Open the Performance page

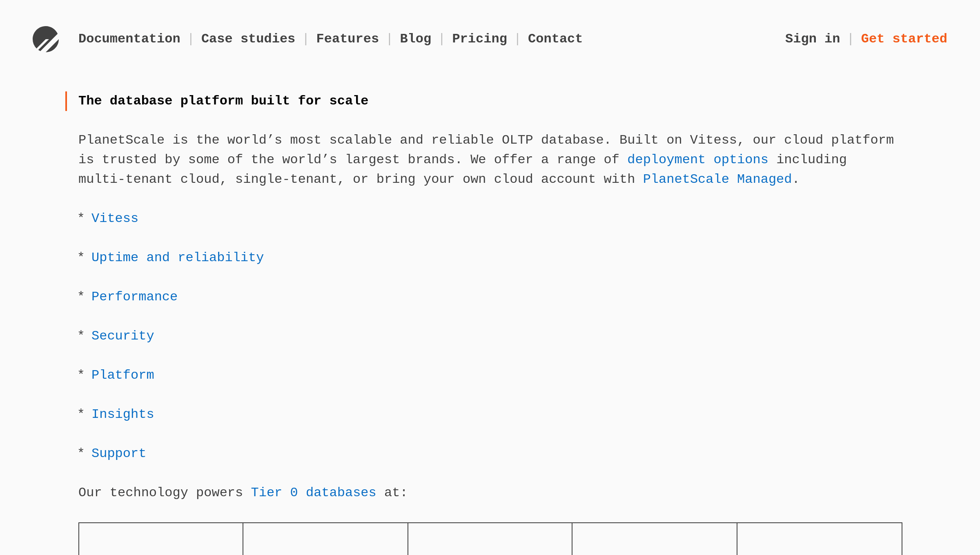(x=135, y=296)
